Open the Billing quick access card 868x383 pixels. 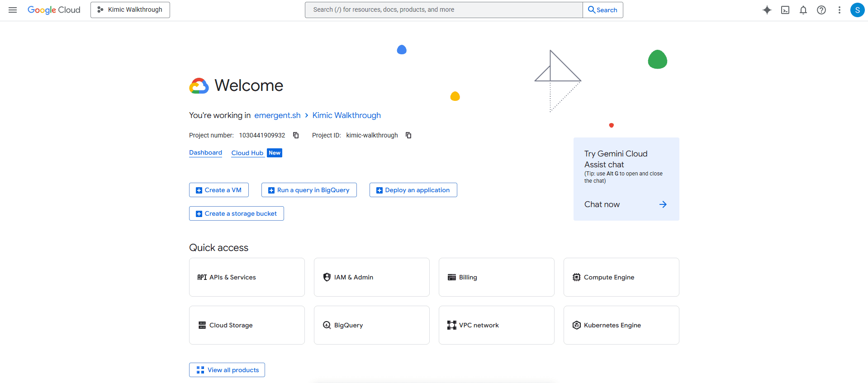click(x=497, y=277)
